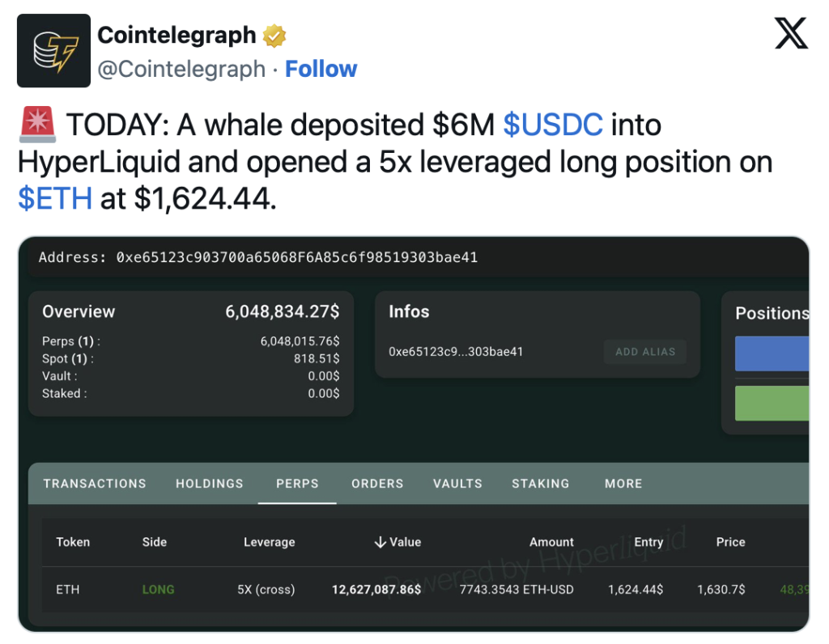829x644 pixels.
Task: Expand the More tab menu
Action: coord(623,483)
